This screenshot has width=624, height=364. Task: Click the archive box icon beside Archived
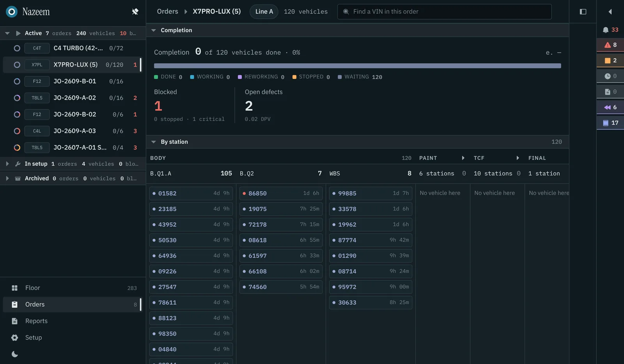click(x=18, y=178)
